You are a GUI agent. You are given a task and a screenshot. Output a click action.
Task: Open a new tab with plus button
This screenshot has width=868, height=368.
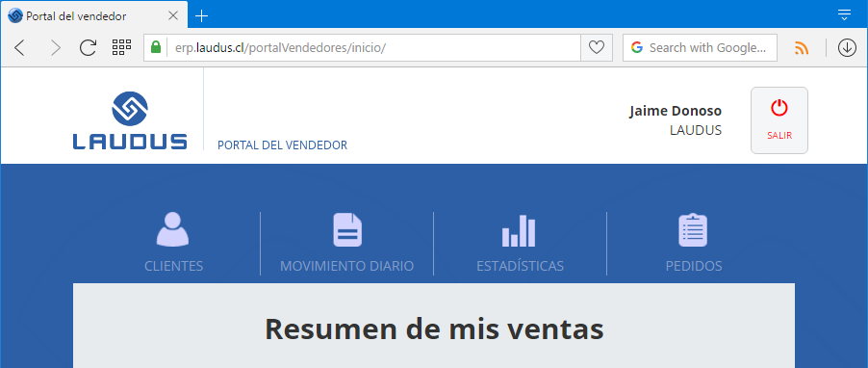(x=202, y=16)
